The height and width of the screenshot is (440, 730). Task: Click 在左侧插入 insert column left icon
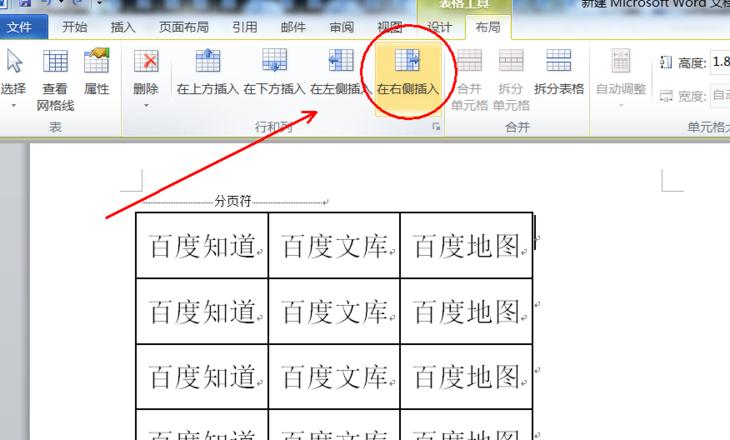click(341, 61)
